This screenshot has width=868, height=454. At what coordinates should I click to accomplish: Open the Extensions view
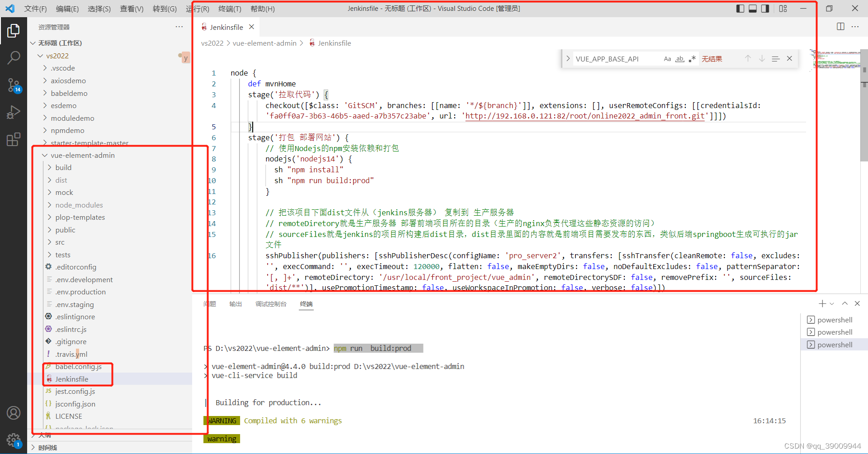[x=14, y=139]
